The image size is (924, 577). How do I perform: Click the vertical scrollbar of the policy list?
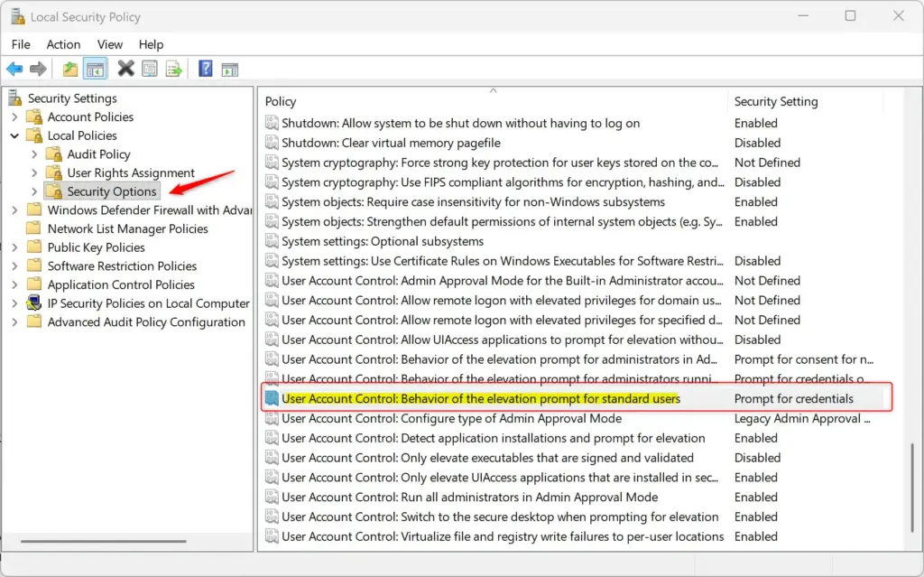click(x=912, y=487)
